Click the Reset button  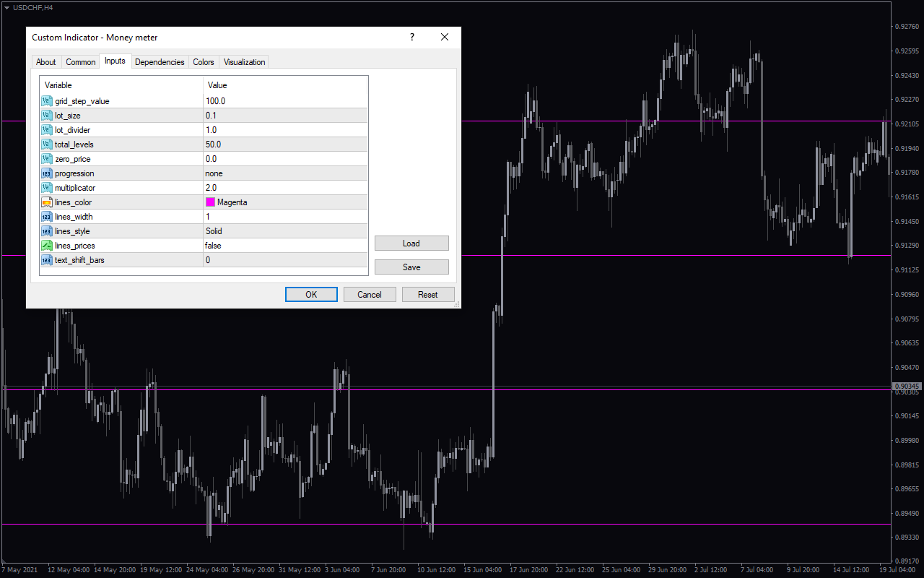(x=428, y=295)
